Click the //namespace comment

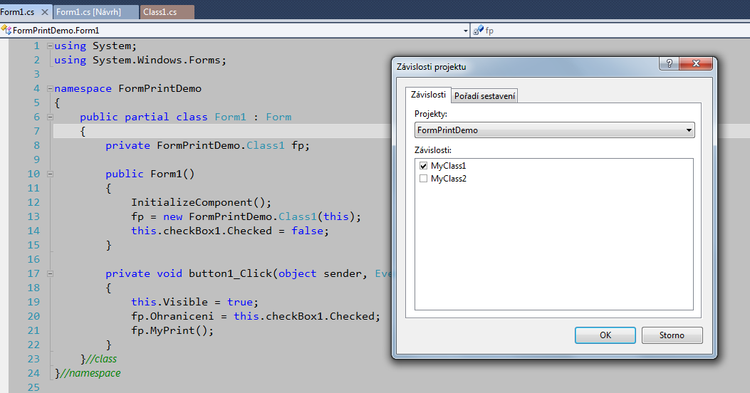coord(90,373)
